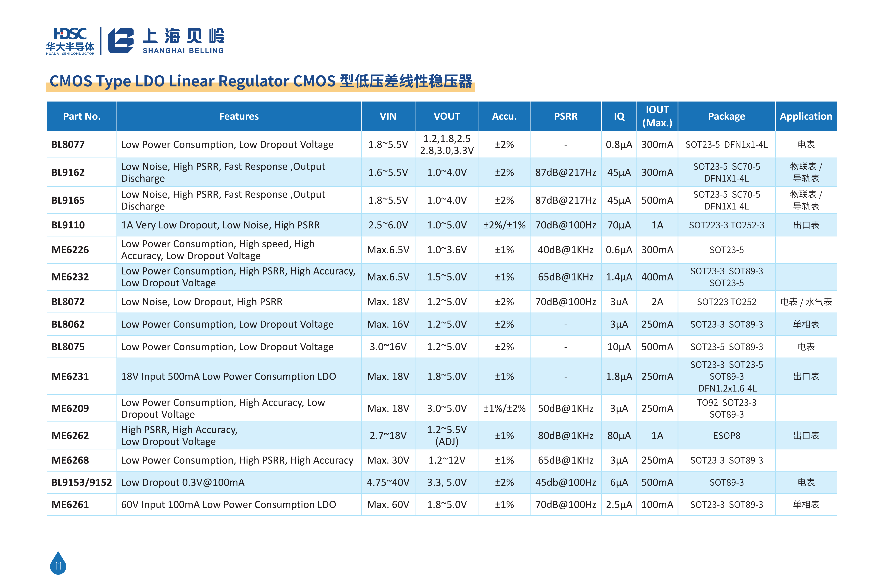Click the 1.2~5.5V (ADJ) VOUT cell
The width and height of the screenshot is (882, 588).
pyautogui.click(x=447, y=435)
